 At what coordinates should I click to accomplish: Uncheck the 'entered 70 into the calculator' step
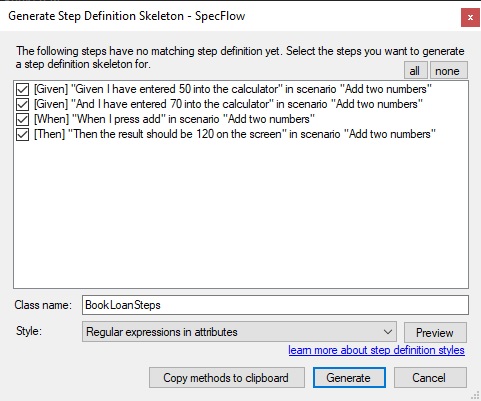click(x=22, y=104)
